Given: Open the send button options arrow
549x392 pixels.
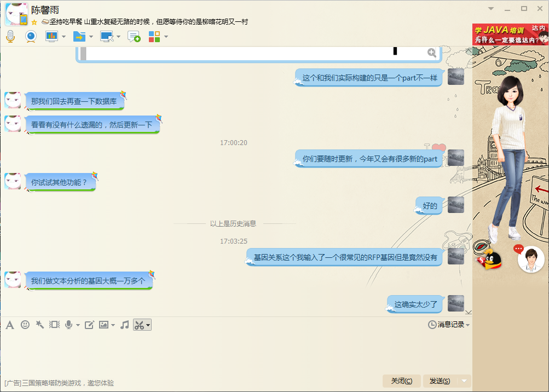Looking at the screenshot, I should pos(464,381).
